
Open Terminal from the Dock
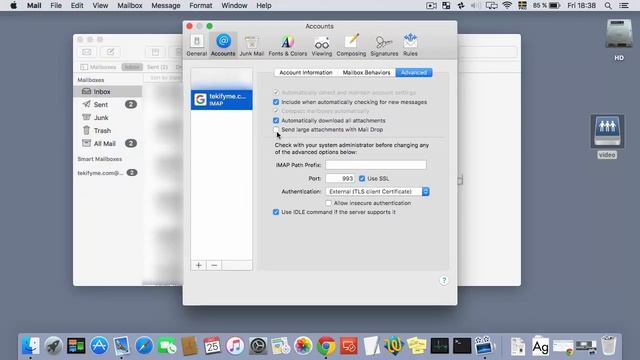(462, 346)
